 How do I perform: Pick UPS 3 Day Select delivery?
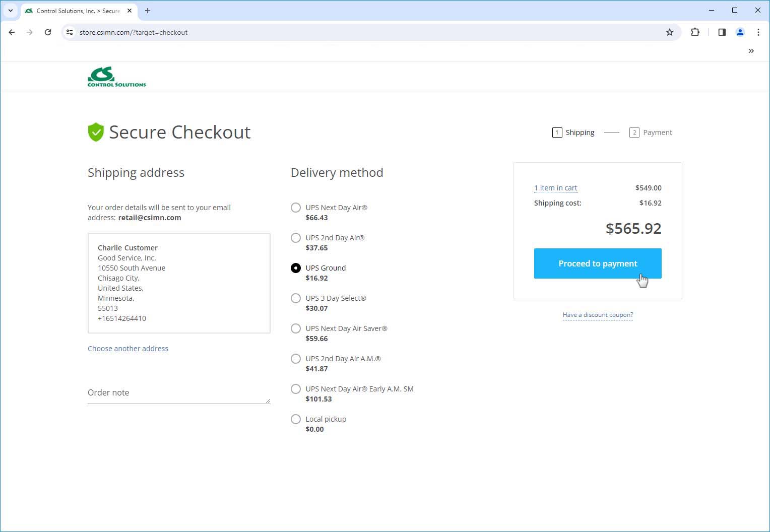[296, 298]
